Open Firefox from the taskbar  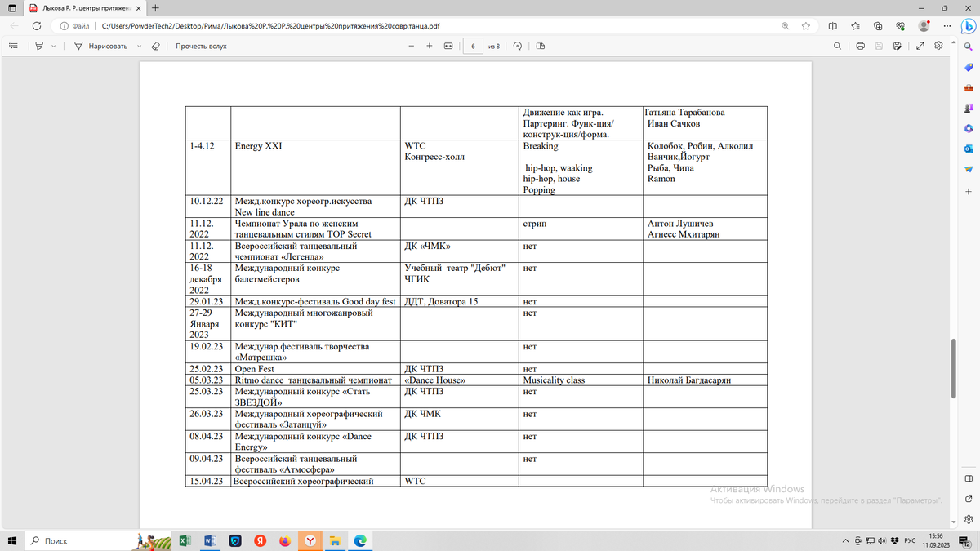284,540
